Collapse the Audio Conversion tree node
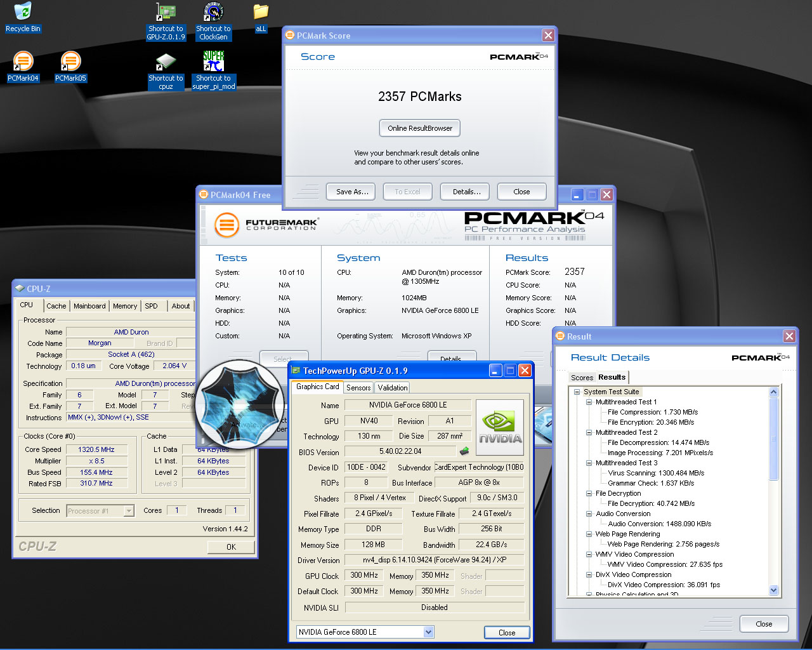Viewport: 812px width, 650px height. (589, 514)
